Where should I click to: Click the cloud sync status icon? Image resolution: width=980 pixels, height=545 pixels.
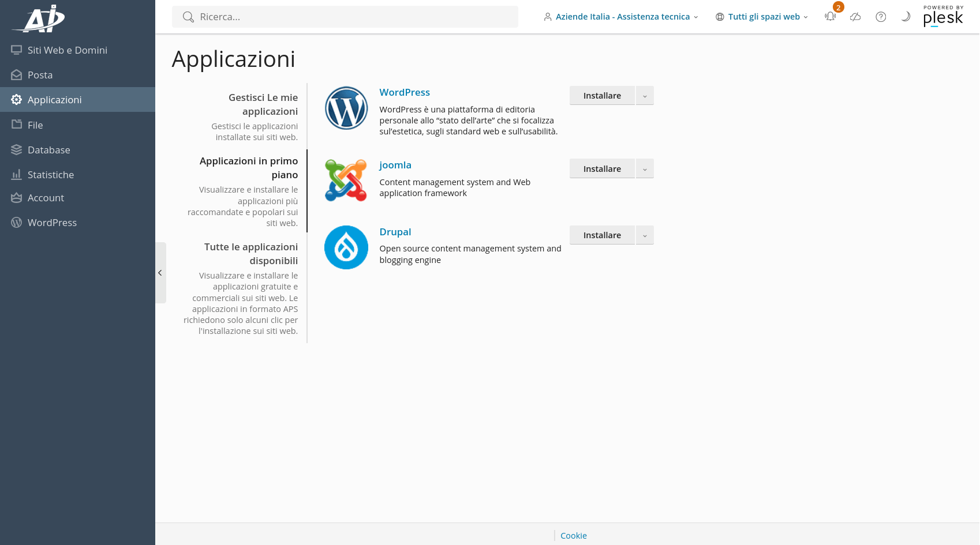click(x=855, y=17)
